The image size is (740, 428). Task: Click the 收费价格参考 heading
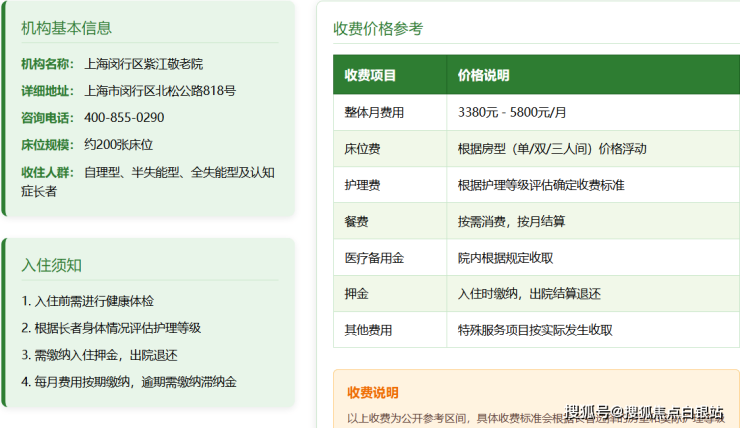click(x=378, y=29)
